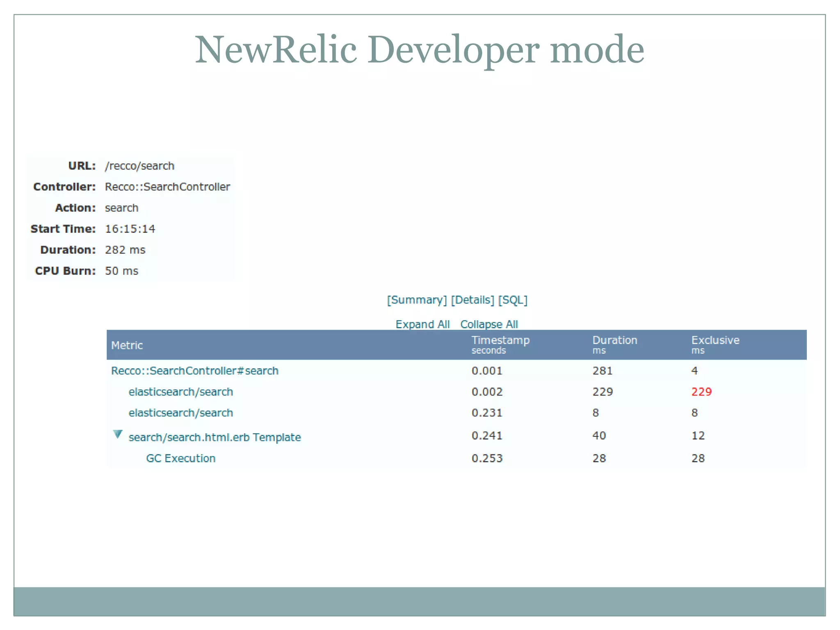This screenshot has height=630, width=840.
Task: Click the Duration ms column header
Action: point(615,345)
